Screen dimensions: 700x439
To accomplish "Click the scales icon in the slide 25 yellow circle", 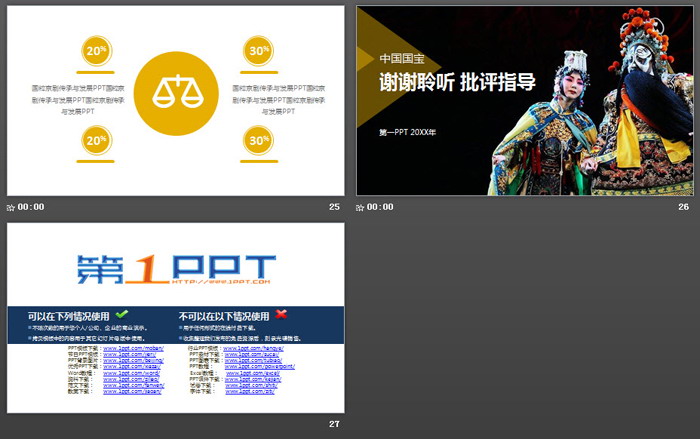I will pos(177,92).
